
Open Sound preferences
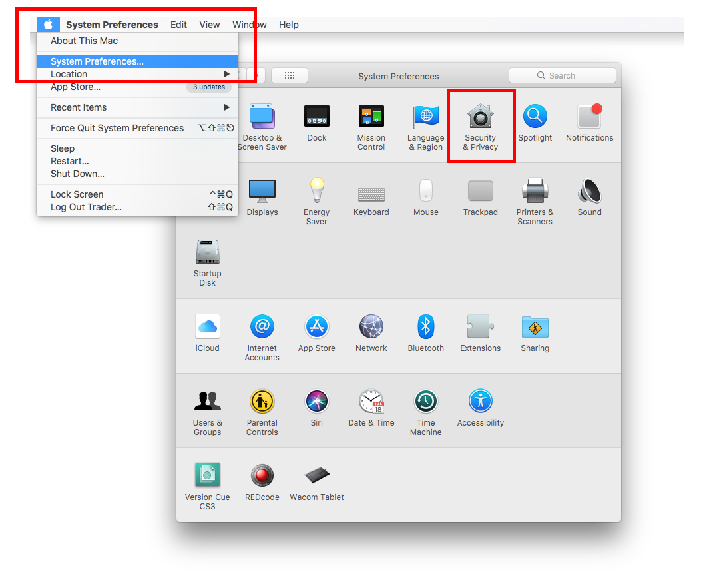[590, 197]
